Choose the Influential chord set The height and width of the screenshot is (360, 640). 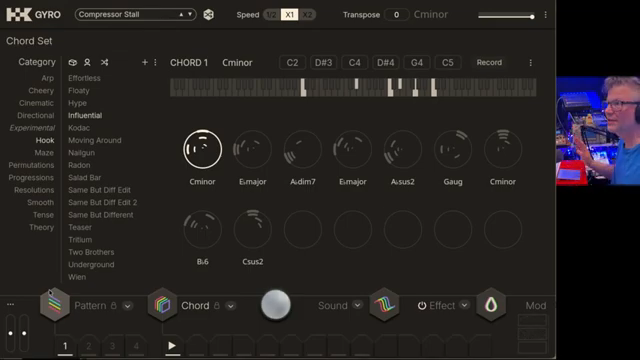[x=85, y=116]
